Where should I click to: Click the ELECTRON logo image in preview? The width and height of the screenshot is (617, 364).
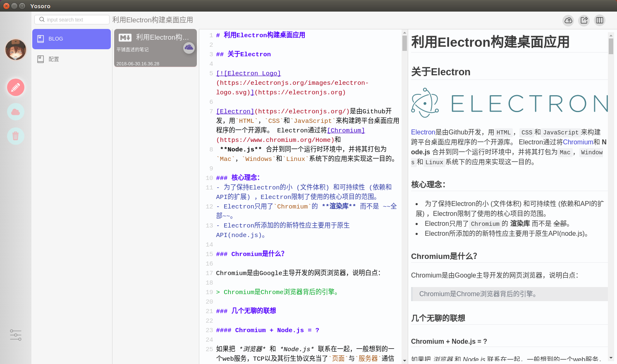click(x=509, y=103)
